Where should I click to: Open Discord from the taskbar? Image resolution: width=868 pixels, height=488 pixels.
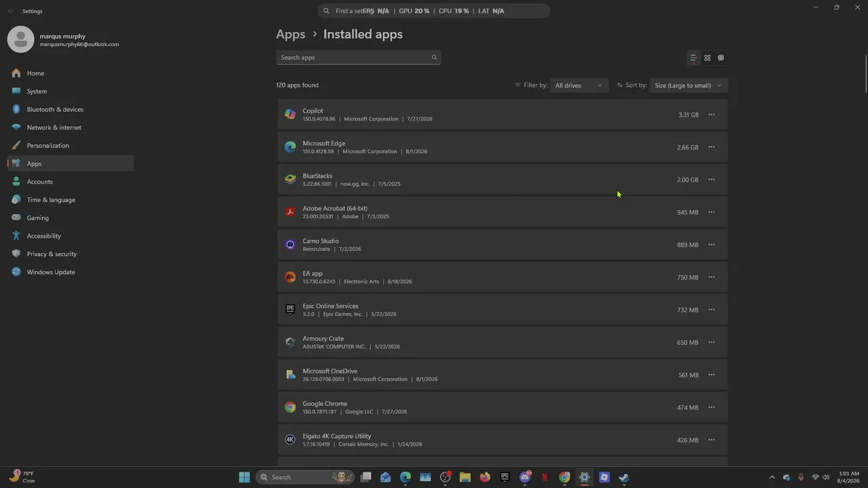[x=525, y=477]
